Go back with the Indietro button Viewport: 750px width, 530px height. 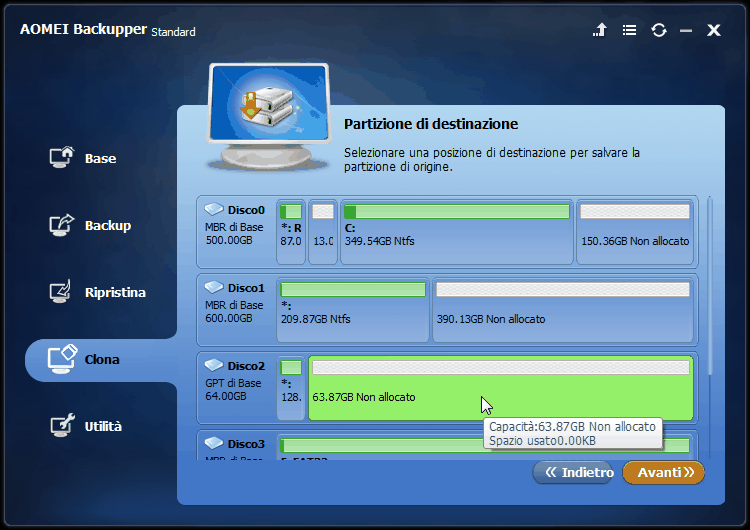coord(573,473)
